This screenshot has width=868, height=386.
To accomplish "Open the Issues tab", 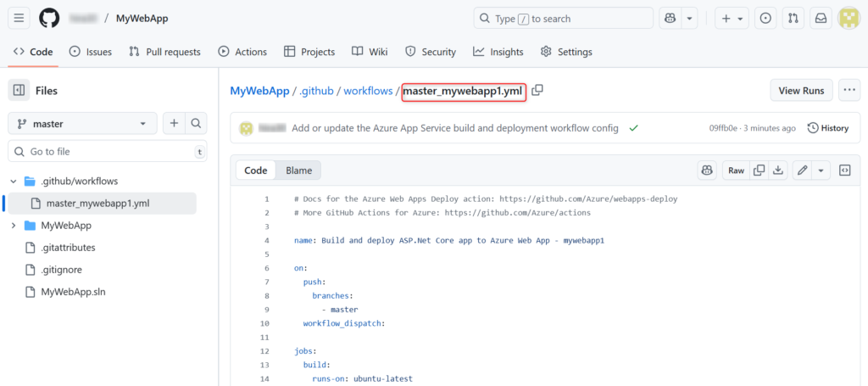I will [x=90, y=52].
